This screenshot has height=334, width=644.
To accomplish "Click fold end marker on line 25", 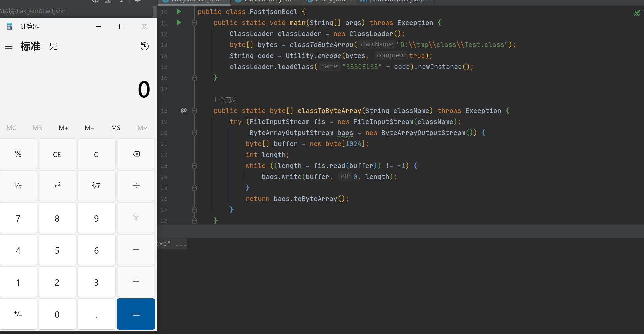I will 195,188.
